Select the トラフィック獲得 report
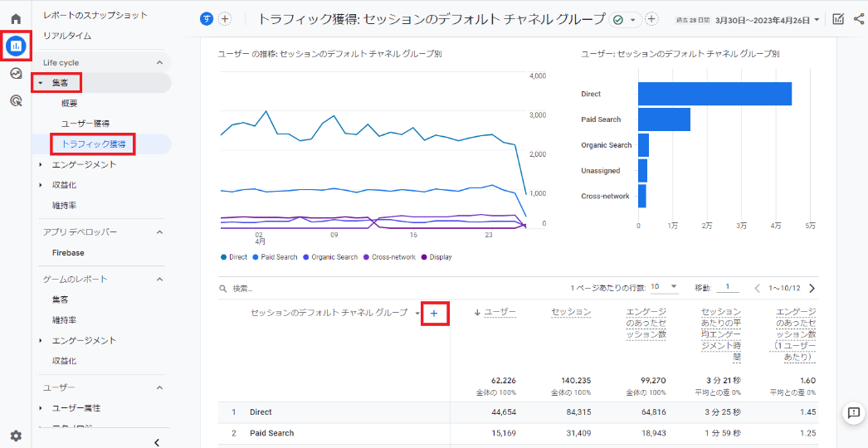 click(93, 144)
